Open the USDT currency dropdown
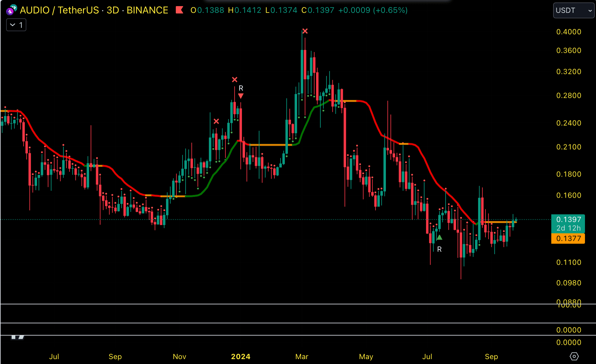 click(573, 10)
